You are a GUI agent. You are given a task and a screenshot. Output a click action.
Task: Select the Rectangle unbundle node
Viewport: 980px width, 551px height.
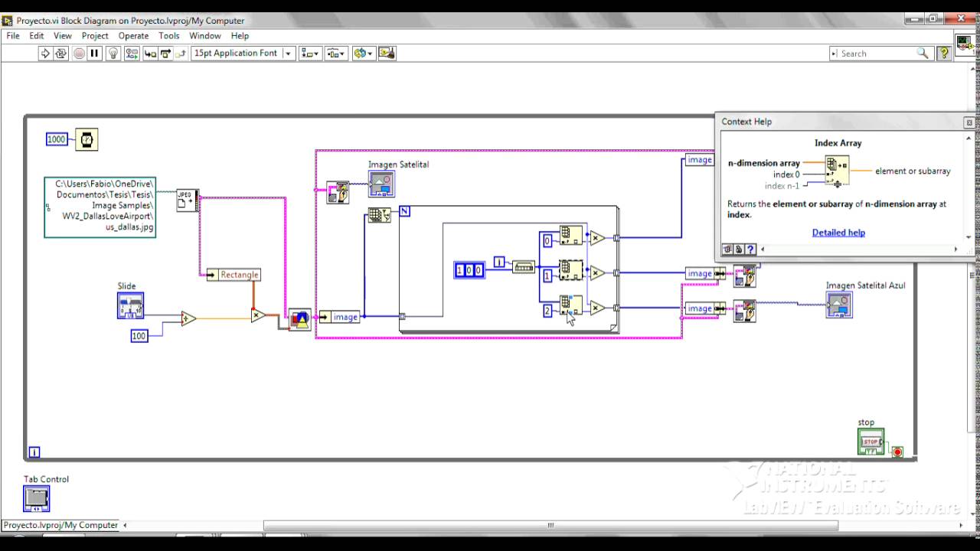(x=234, y=275)
